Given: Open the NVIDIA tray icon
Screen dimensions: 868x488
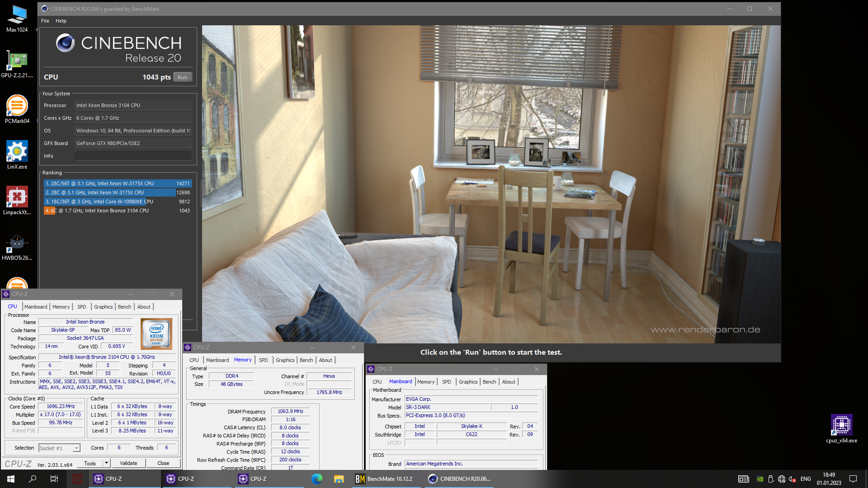Looking at the screenshot, I should (x=760, y=479).
